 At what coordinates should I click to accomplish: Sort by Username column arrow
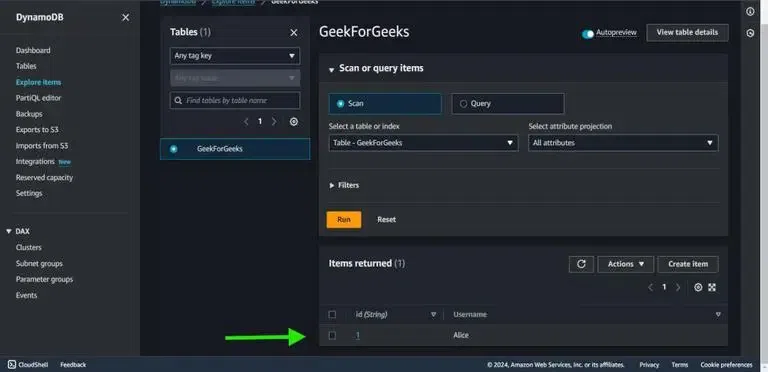[718, 315]
